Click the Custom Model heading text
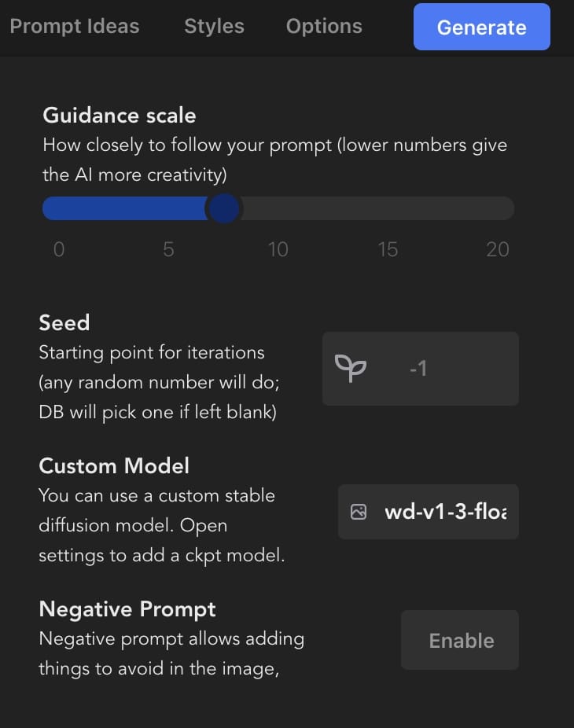Image resolution: width=574 pixels, height=728 pixels. click(x=114, y=465)
